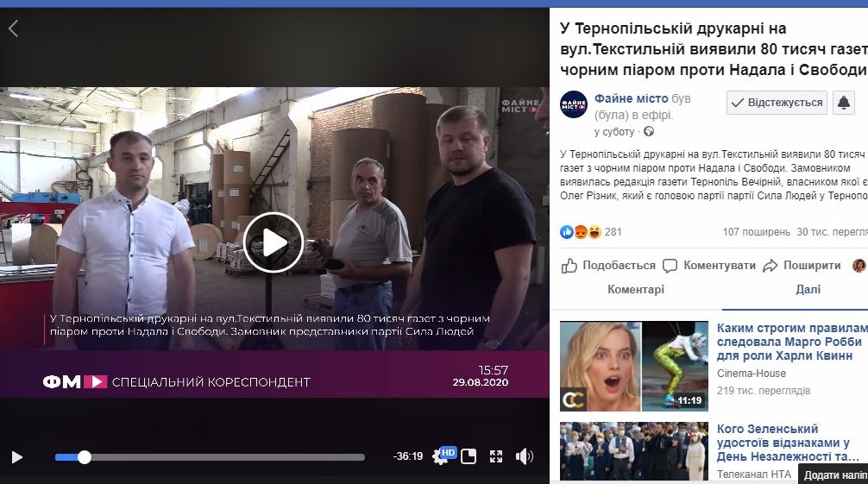Click the video progress slider handle
This screenshot has width=868, height=484.
(85, 457)
